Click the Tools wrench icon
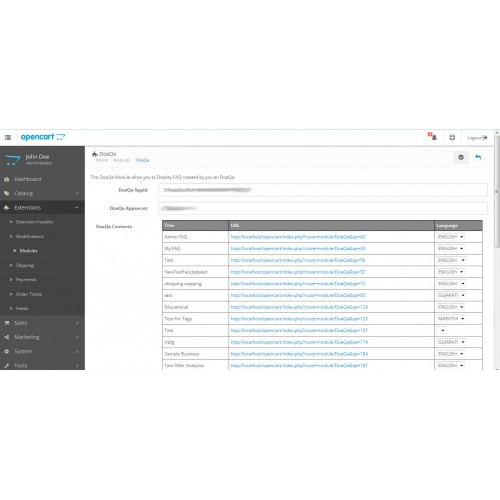 point(7,366)
